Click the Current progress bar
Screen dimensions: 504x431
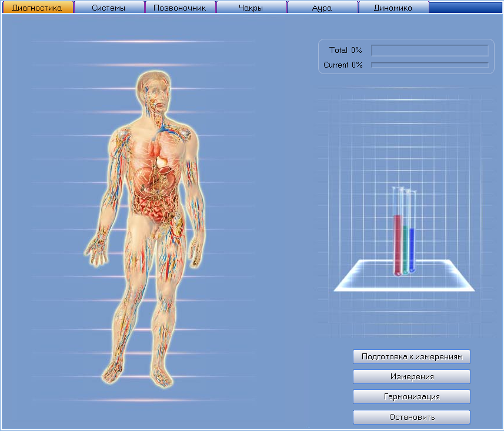tap(430, 65)
